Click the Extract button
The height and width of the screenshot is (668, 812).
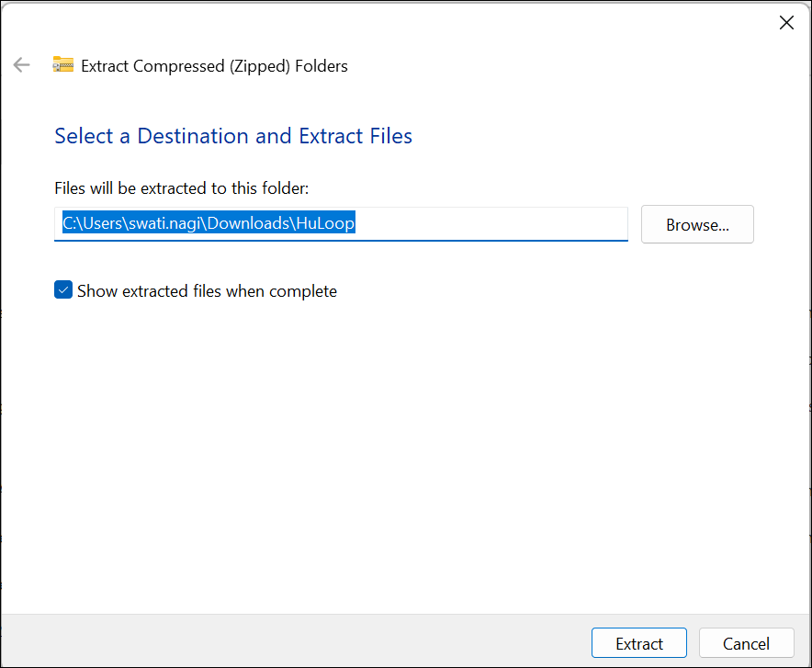pos(638,642)
